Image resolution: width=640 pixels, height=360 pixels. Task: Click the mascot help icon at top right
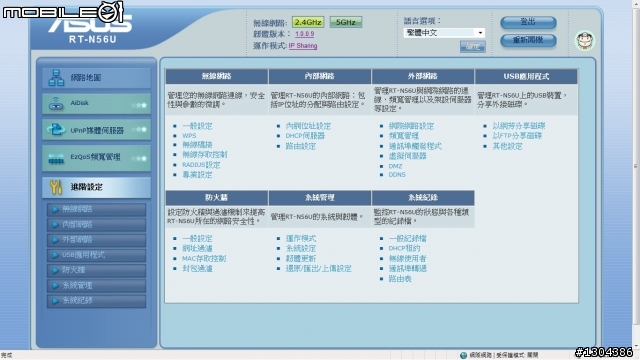coord(585,40)
